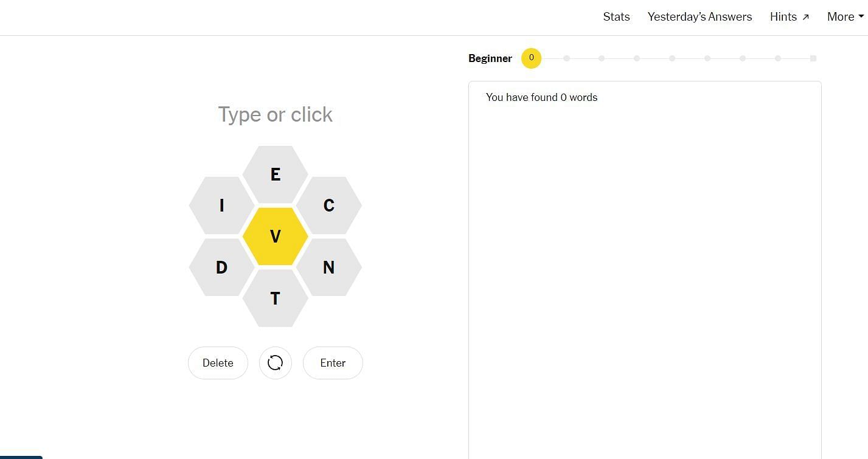
Task: Pick the N letter hexagon
Action: point(328,267)
